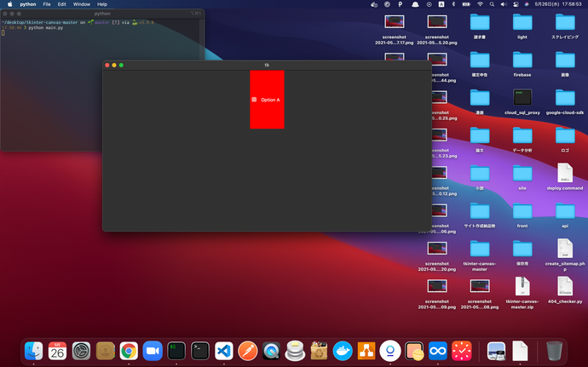Viewport: 588px width, 367px height.
Task: Launch Docker from the dock
Action: 343,352
